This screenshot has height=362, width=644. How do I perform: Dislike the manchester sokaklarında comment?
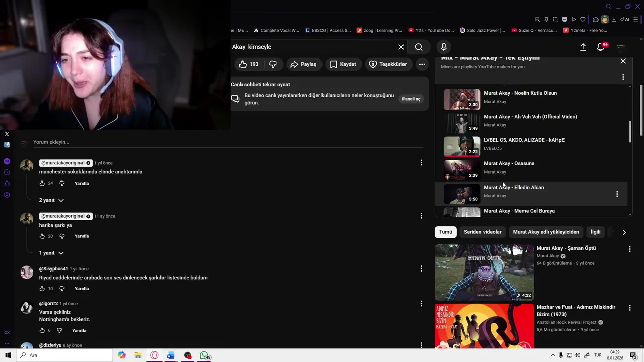(x=62, y=184)
